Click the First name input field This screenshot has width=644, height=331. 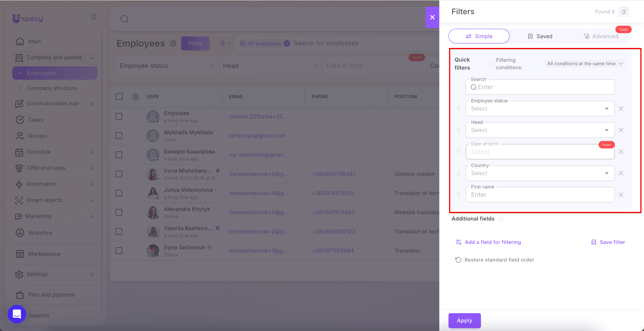tap(540, 195)
